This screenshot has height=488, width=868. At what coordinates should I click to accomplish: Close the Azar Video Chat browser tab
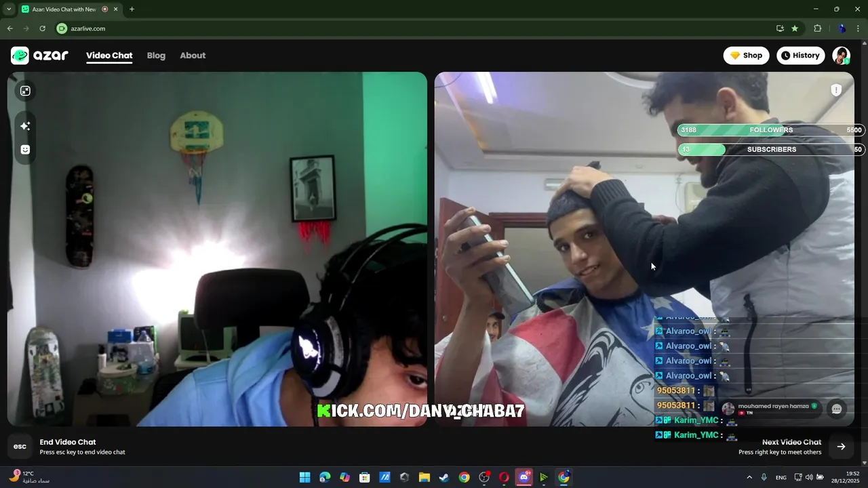(x=116, y=9)
